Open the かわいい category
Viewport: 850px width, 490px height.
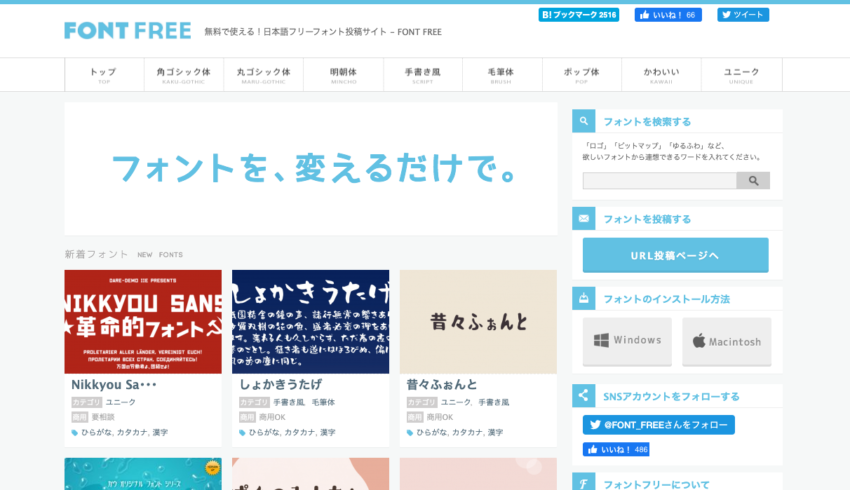click(661, 75)
